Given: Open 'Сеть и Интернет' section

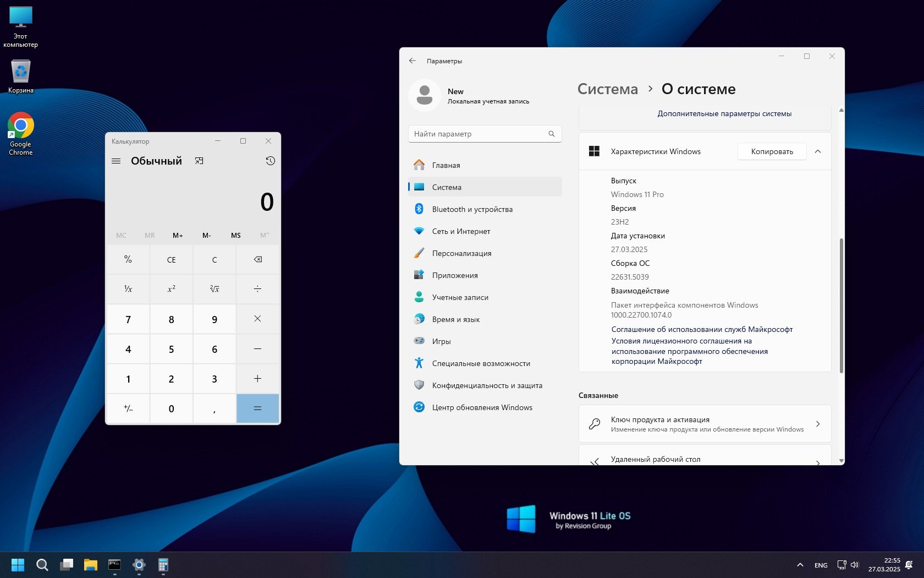Looking at the screenshot, I should pos(485,231).
